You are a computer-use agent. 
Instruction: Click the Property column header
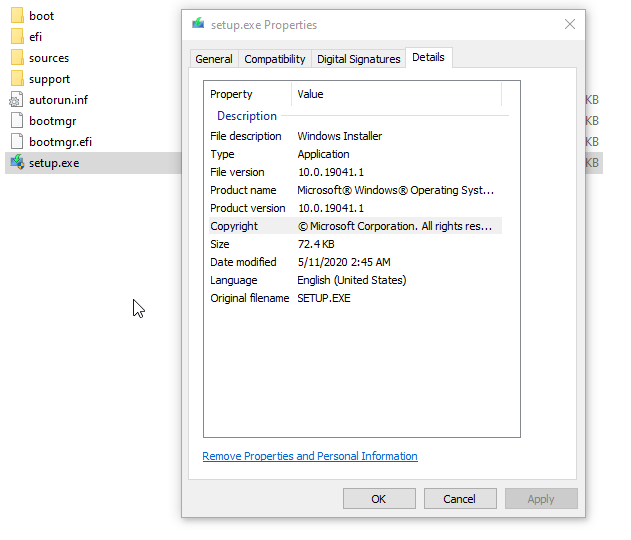point(248,94)
